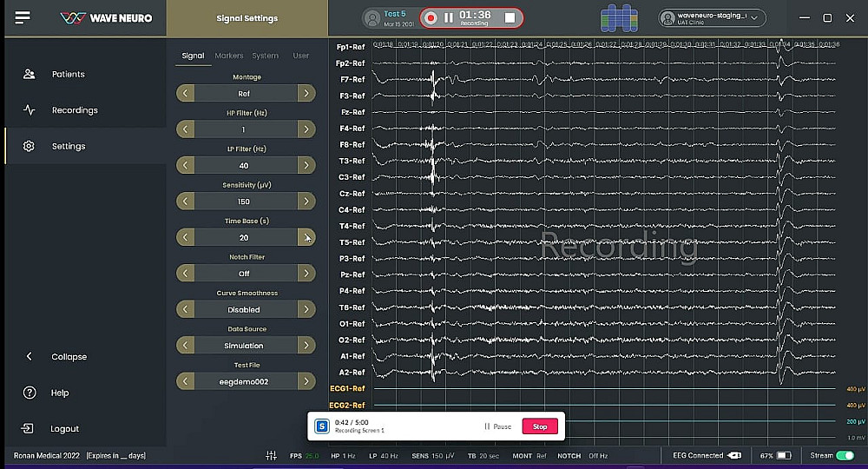Increase the HP Filter value

[306, 129]
